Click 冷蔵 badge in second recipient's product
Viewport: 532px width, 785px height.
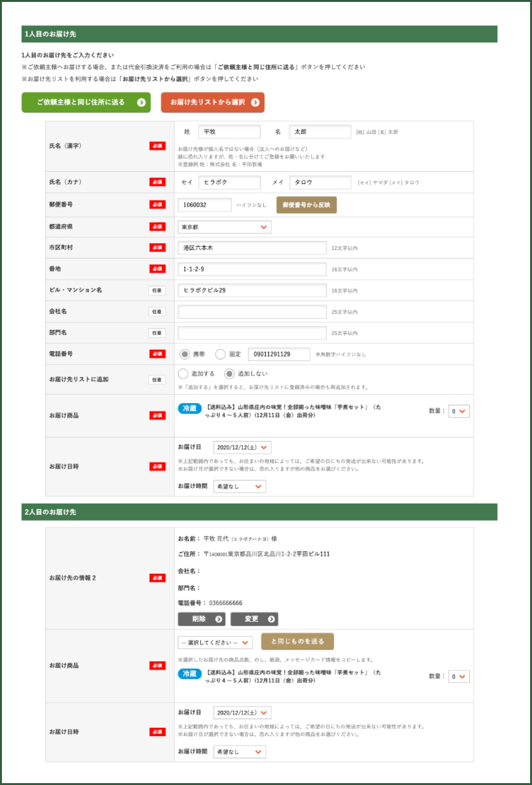tap(190, 673)
